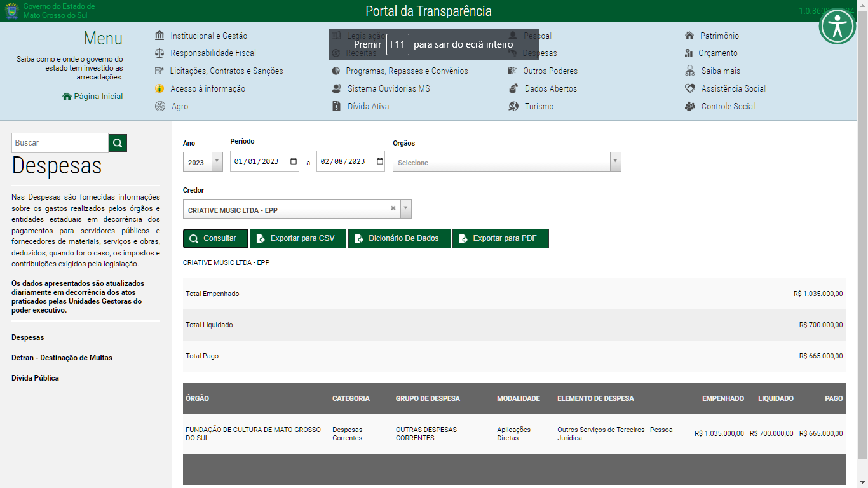Click the Programas, Repasses e Convênios icon

(x=336, y=71)
